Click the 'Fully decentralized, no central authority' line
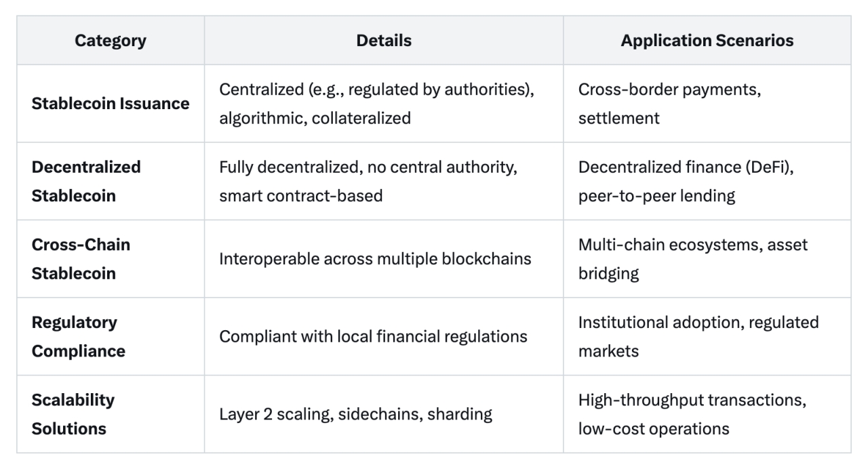Image resolution: width=868 pixels, height=467 pixels. point(368,167)
